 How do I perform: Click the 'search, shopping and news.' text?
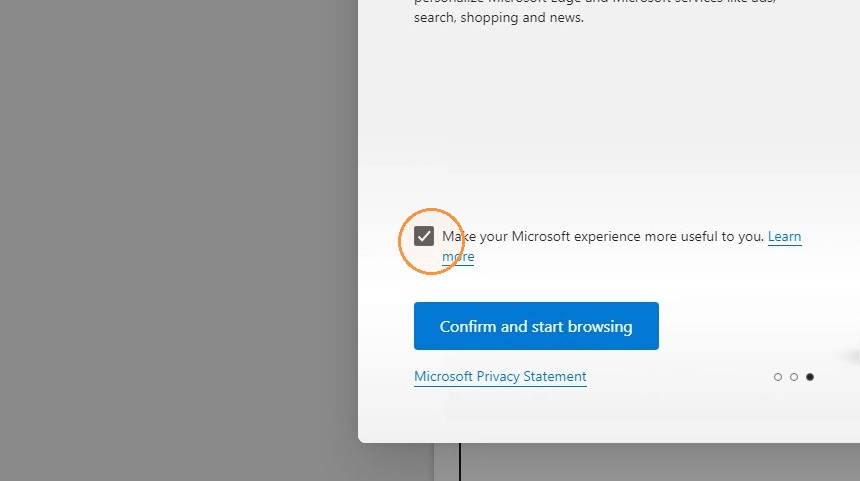(499, 18)
